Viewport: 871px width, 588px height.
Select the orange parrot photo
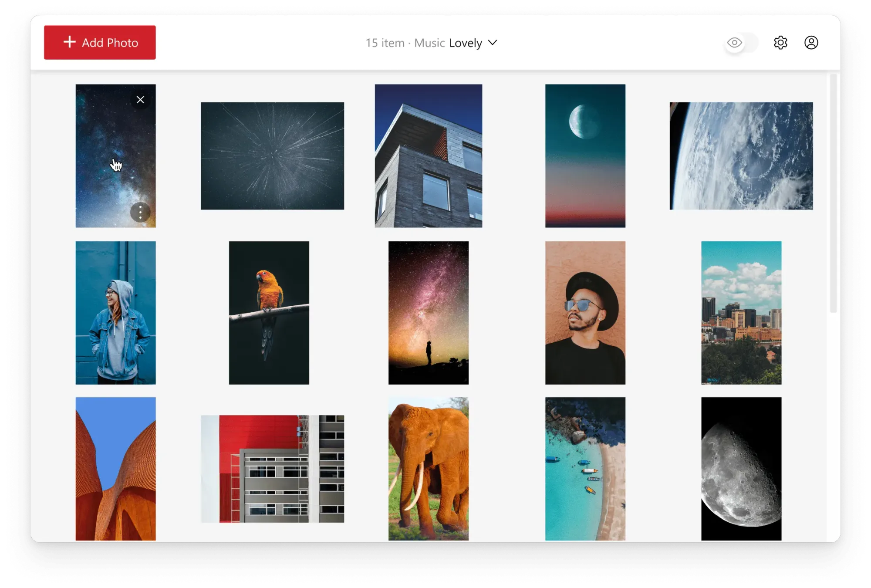click(269, 313)
